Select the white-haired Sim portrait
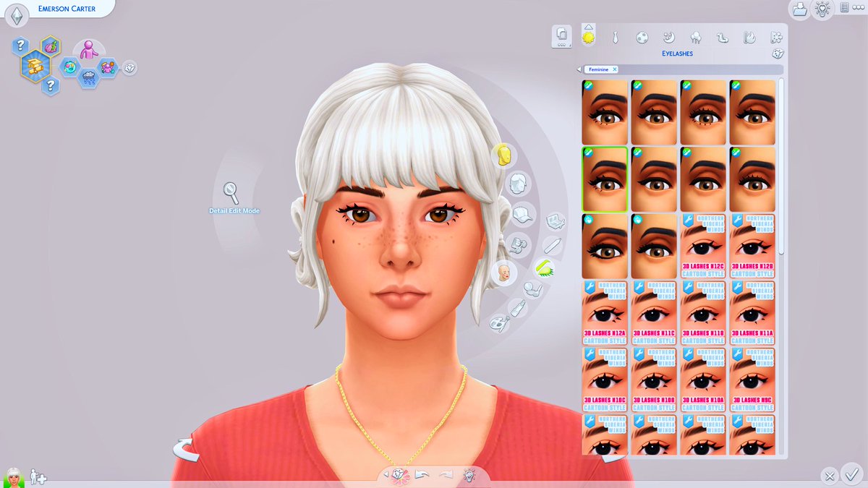Image resolution: width=868 pixels, height=488 pixels. point(12,476)
